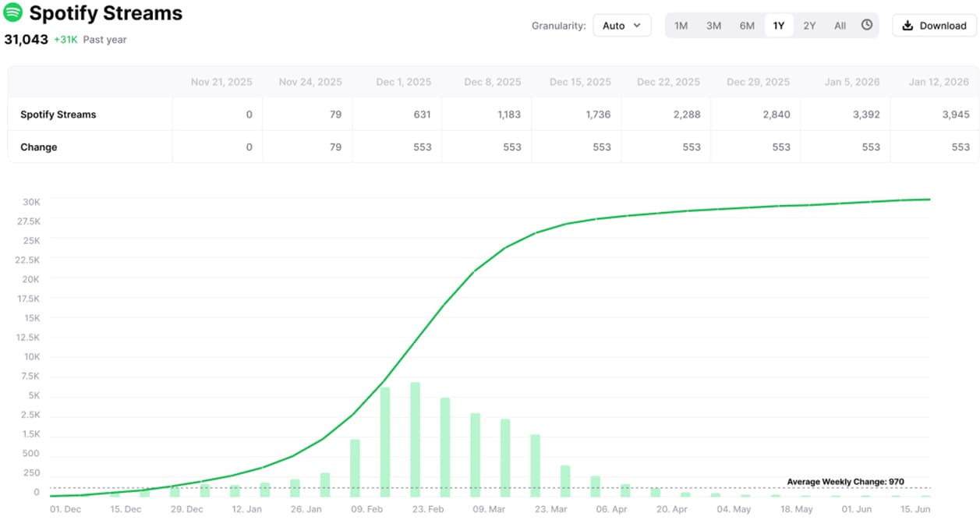
Task: Click the Spotify Streams page title
Action: coord(105,13)
